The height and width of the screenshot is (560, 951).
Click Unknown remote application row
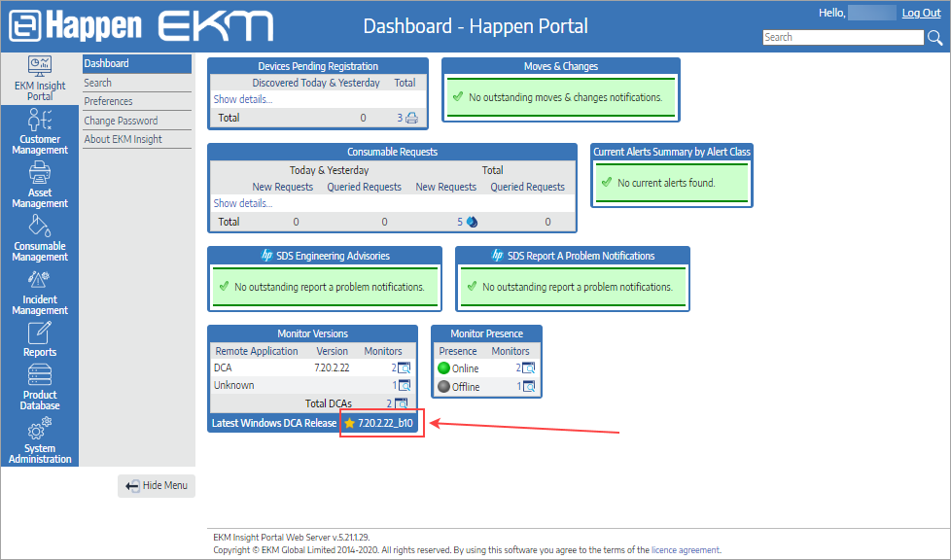click(313, 385)
